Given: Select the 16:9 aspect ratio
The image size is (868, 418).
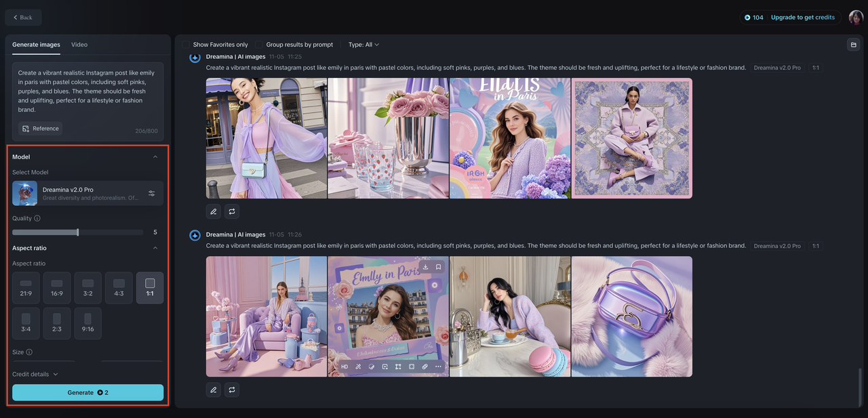Looking at the screenshot, I should tap(57, 288).
